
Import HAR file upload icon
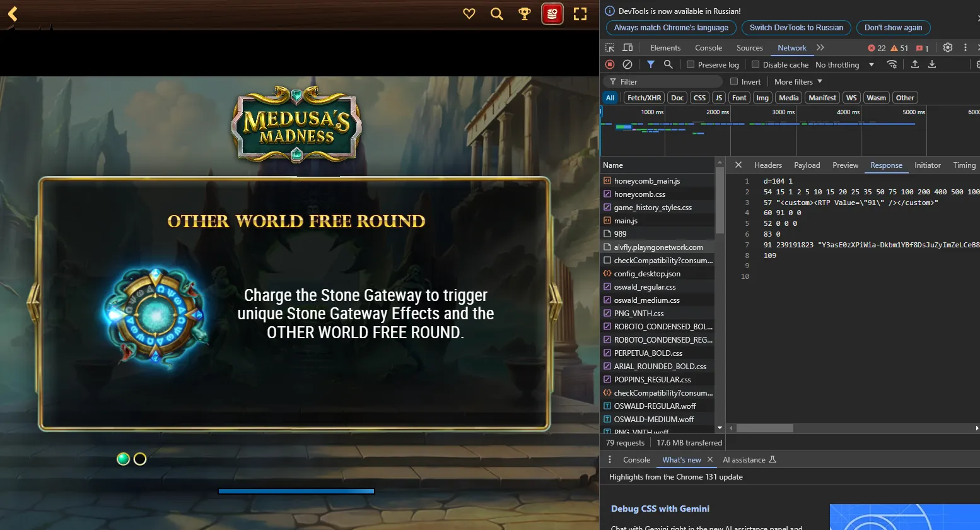click(914, 64)
